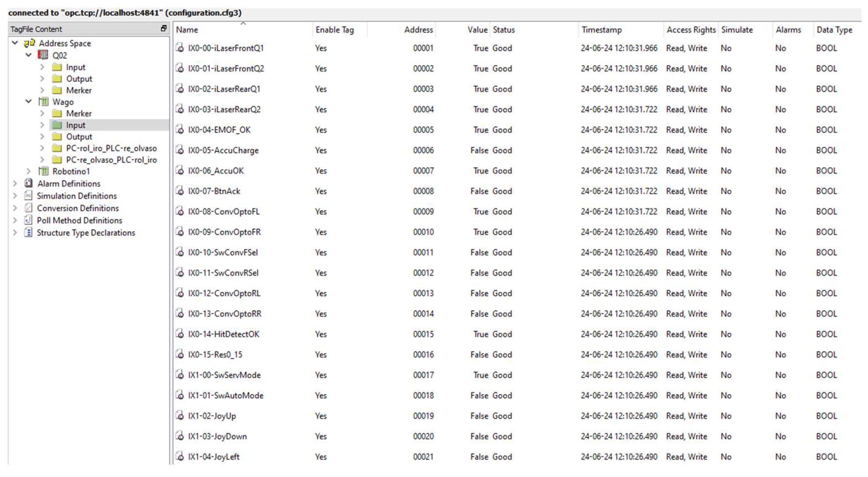
Task: Select the IX1-00-SwServMode tag row
Action: (x=224, y=375)
